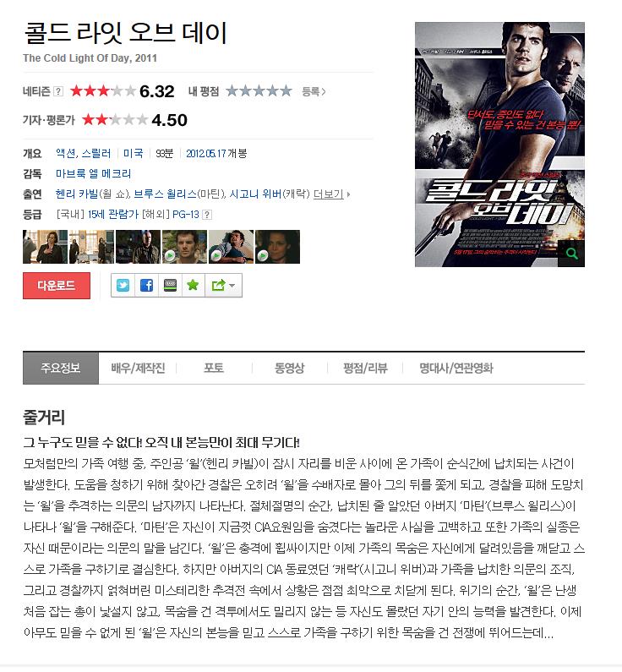
Task: Open the 포토 tab
Action: [214, 369]
